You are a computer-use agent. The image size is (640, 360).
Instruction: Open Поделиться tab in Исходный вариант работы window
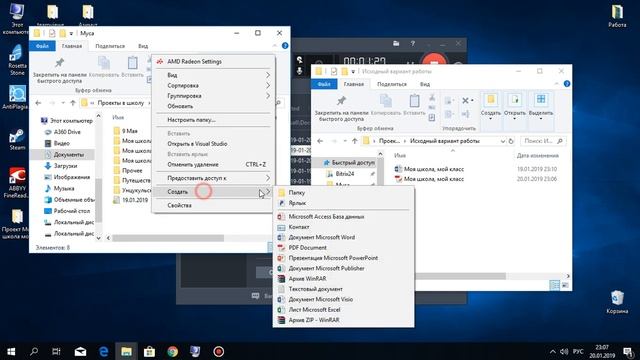pyautogui.click(x=392, y=84)
